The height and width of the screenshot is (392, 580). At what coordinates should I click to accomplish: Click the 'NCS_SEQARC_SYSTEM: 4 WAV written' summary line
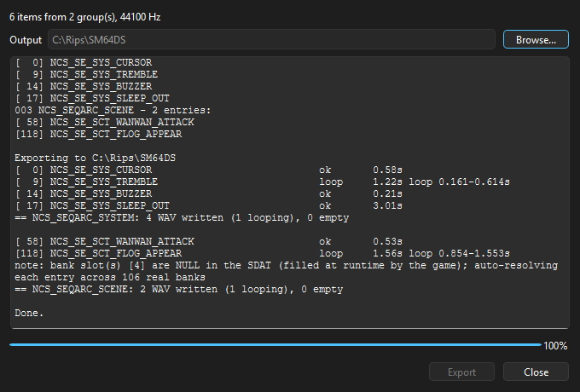(182, 217)
